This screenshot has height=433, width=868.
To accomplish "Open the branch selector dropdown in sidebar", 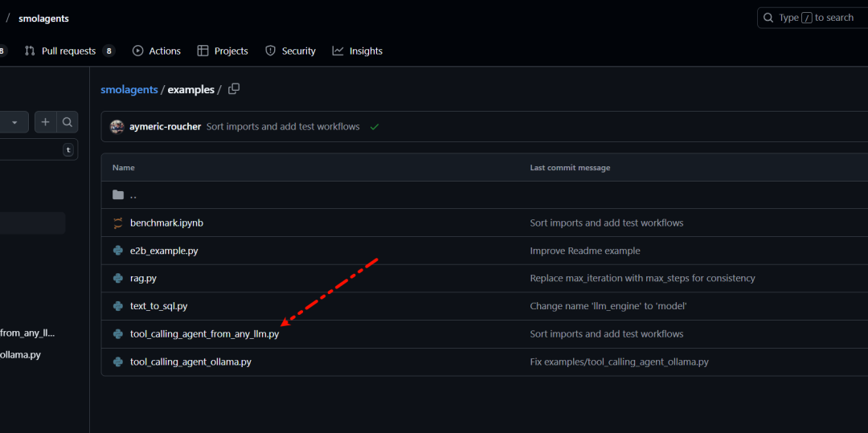I will [x=14, y=122].
